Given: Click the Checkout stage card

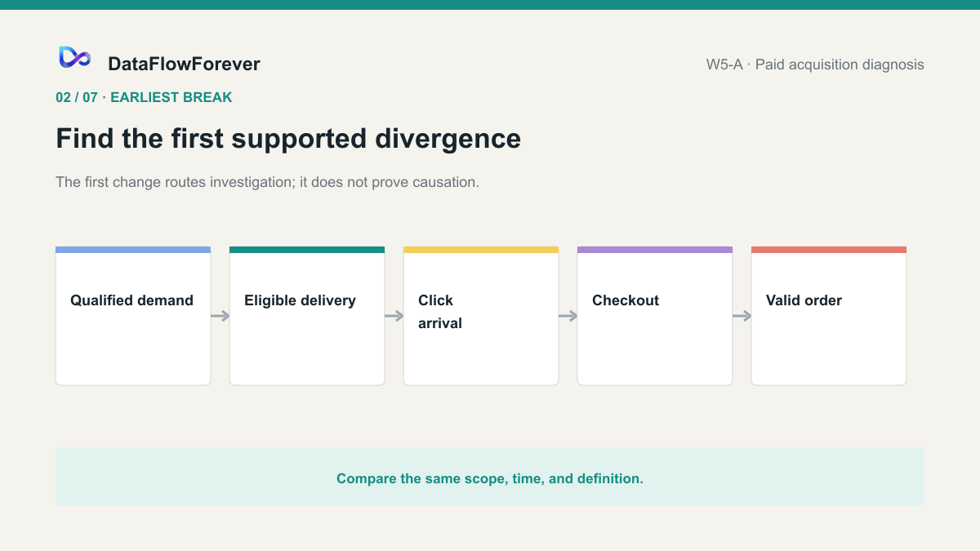Looking at the screenshot, I should point(655,316).
